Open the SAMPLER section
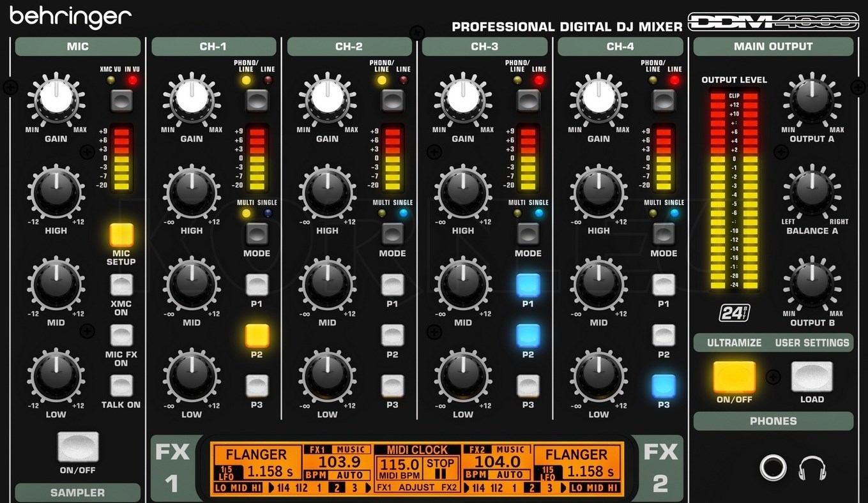Viewport: 868px width, 503px height. click(77, 493)
